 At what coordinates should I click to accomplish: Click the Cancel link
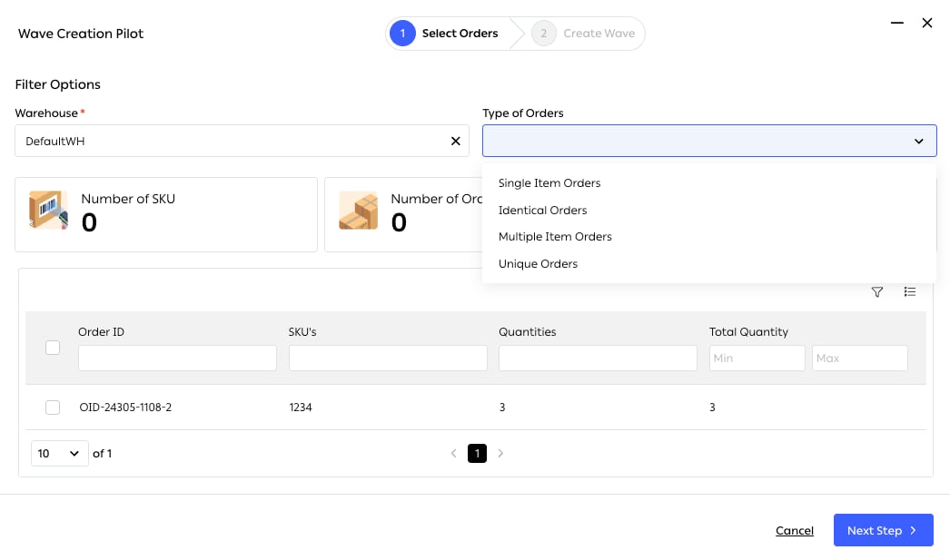[x=795, y=531]
